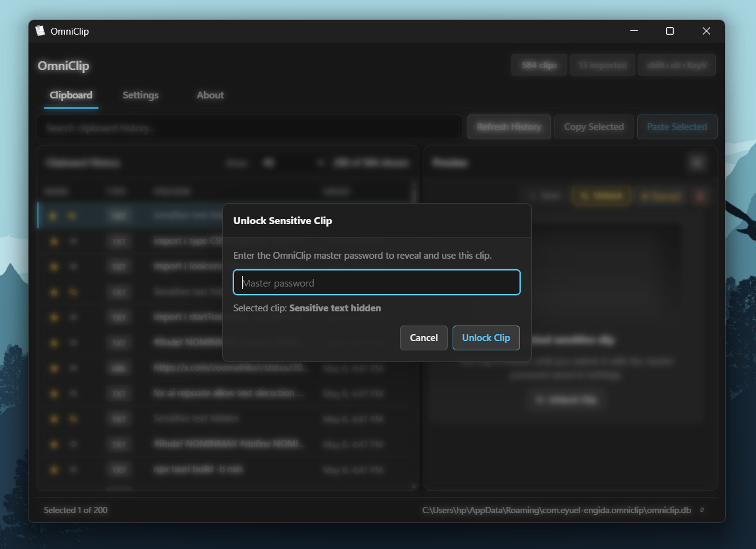This screenshot has height=549, width=756.
Task: Click the red delete icon in Preview toolbar
Action: coord(700,196)
